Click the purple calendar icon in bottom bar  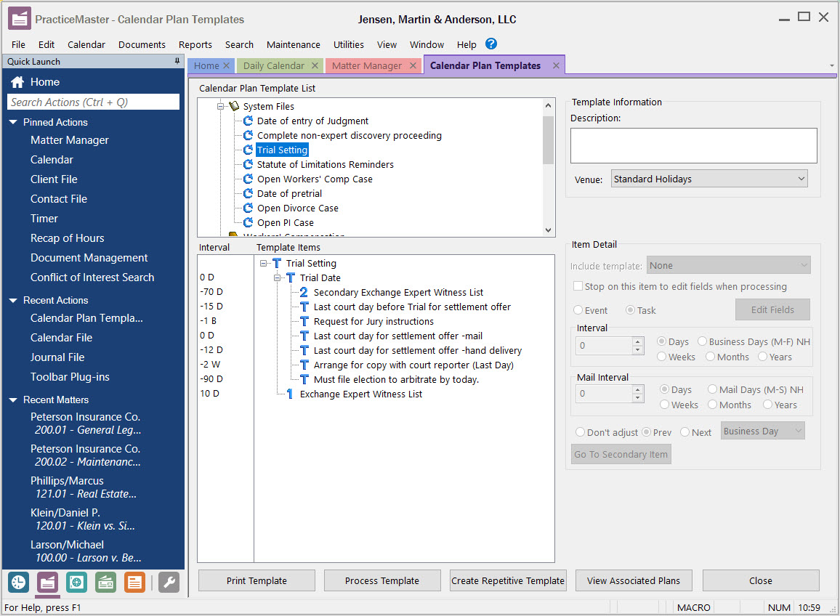click(x=47, y=583)
